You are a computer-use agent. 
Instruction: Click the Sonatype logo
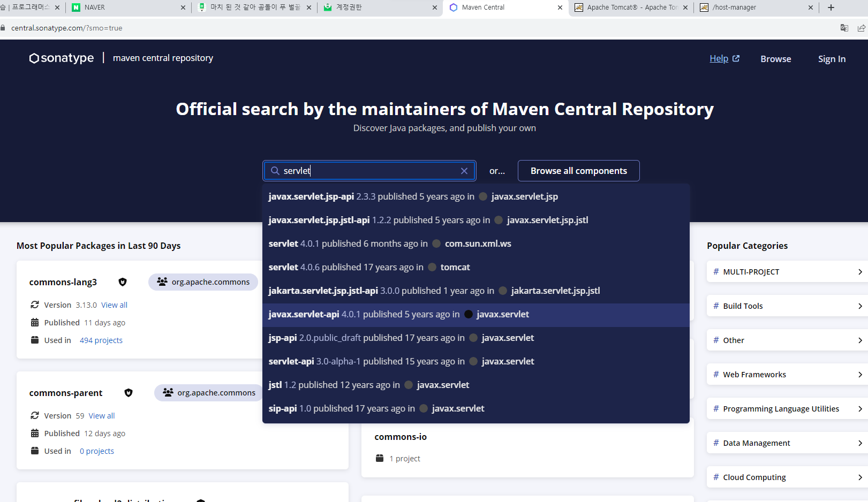click(62, 58)
